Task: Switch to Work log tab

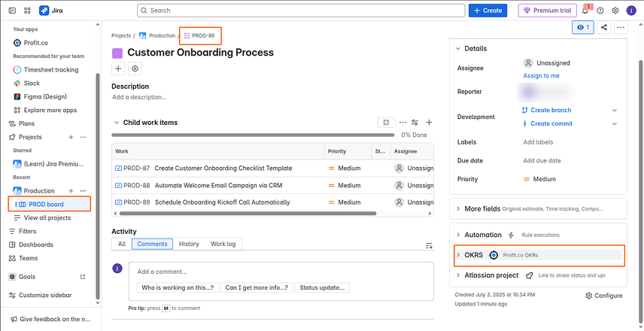Action: point(223,244)
